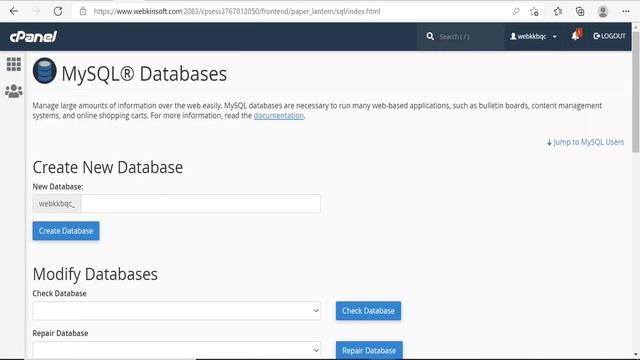Expand the Check Database dropdown
Screen dimensions: 640x360
pyautogui.click(x=176, y=311)
